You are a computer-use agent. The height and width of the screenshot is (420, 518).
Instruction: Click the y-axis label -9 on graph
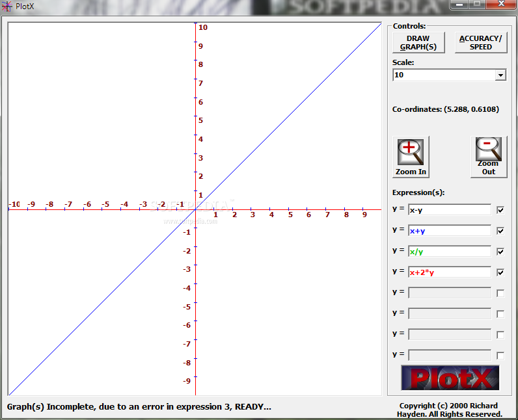tap(187, 381)
